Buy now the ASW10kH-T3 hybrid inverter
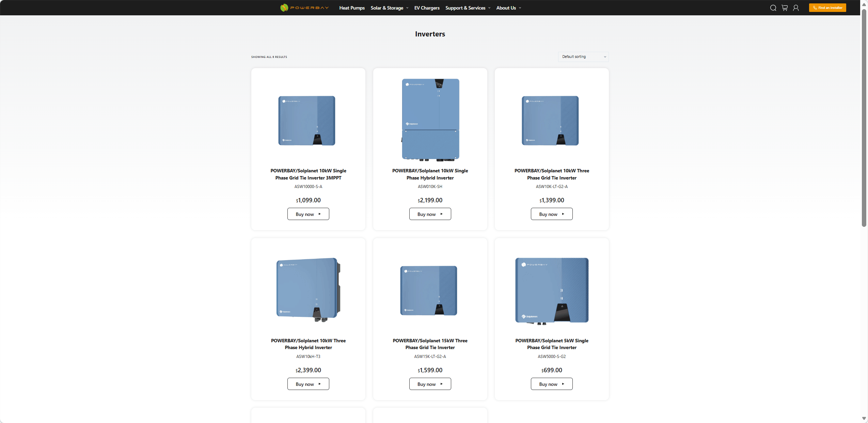This screenshot has width=868, height=423. pos(308,384)
